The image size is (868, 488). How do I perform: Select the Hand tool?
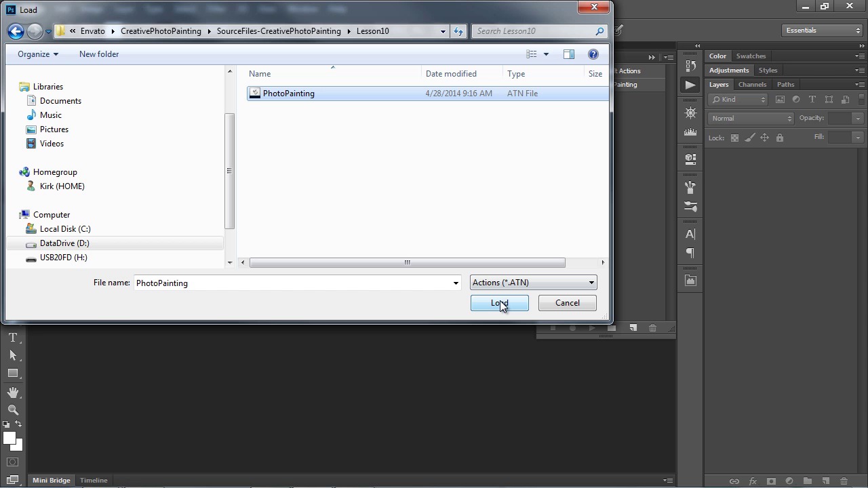pyautogui.click(x=13, y=392)
